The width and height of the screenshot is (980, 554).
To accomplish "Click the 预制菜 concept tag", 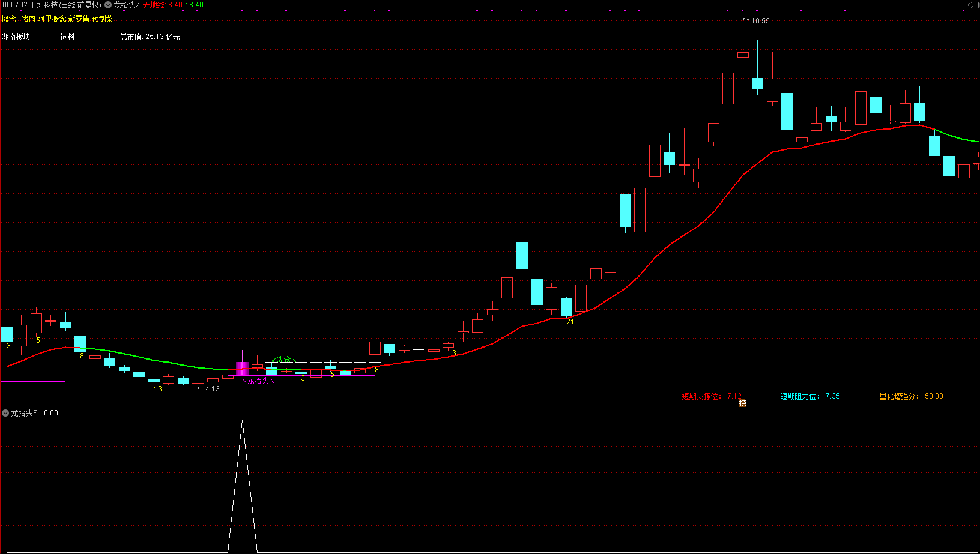I will tap(102, 19).
